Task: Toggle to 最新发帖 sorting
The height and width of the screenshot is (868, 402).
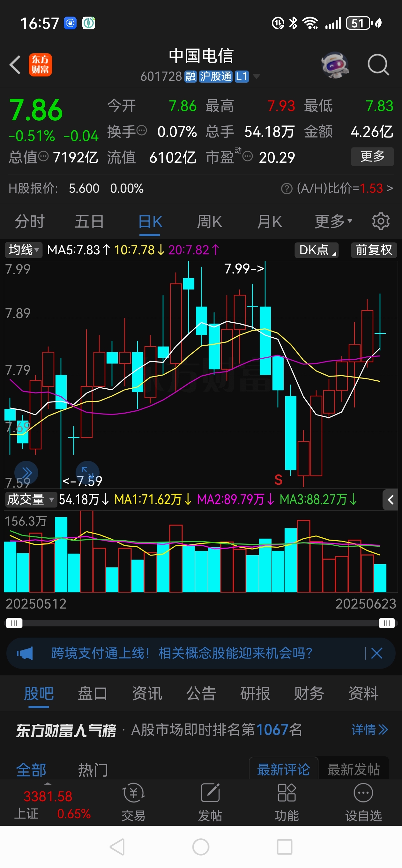Action: pyautogui.click(x=354, y=769)
